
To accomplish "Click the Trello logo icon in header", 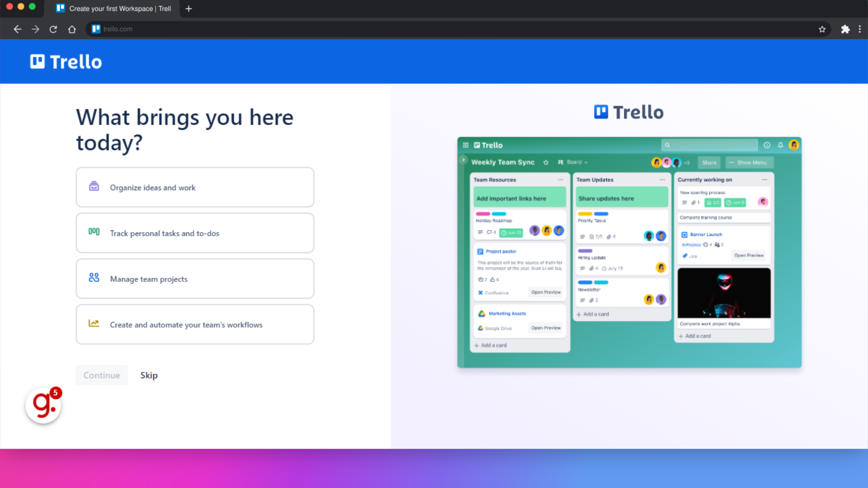I will tap(37, 61).
